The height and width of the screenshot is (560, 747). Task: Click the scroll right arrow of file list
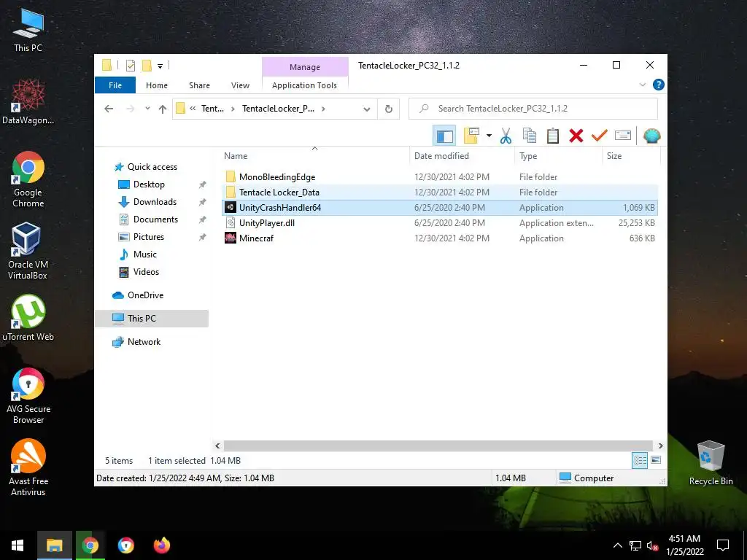[x=660, y=446]
